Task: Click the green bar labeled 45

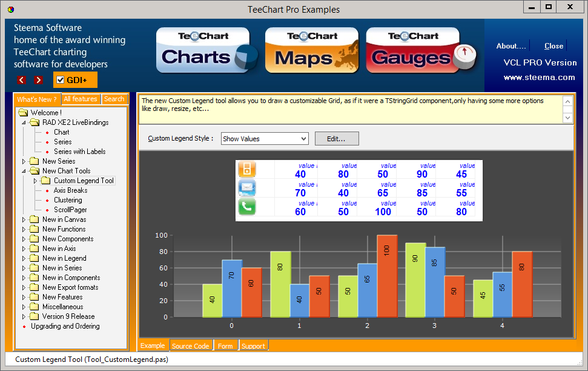Action: [x=483, y=298]
